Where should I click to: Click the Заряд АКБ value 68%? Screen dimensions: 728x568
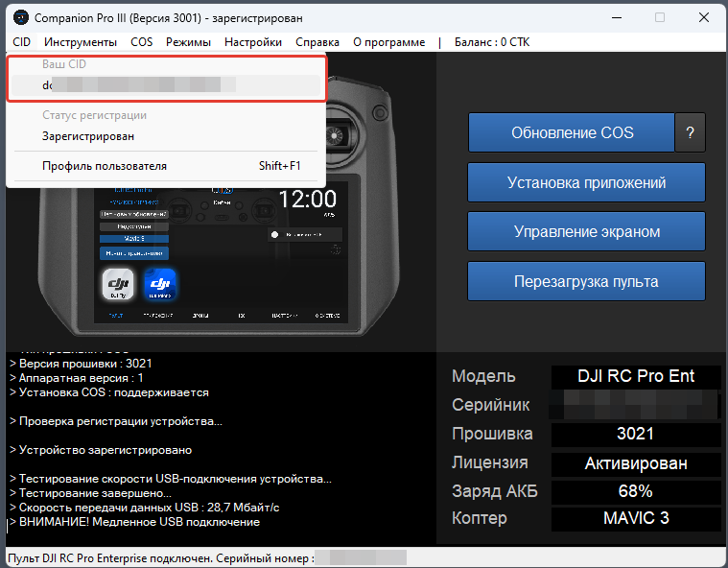[636, 491]
